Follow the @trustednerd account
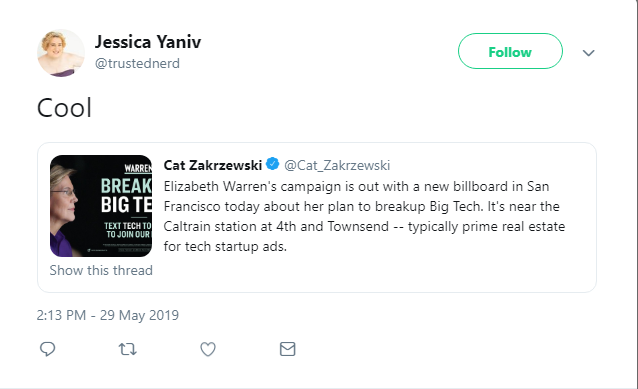Image resolution: width=638 pixels, height=389 pixels. (x=510, y=51)
